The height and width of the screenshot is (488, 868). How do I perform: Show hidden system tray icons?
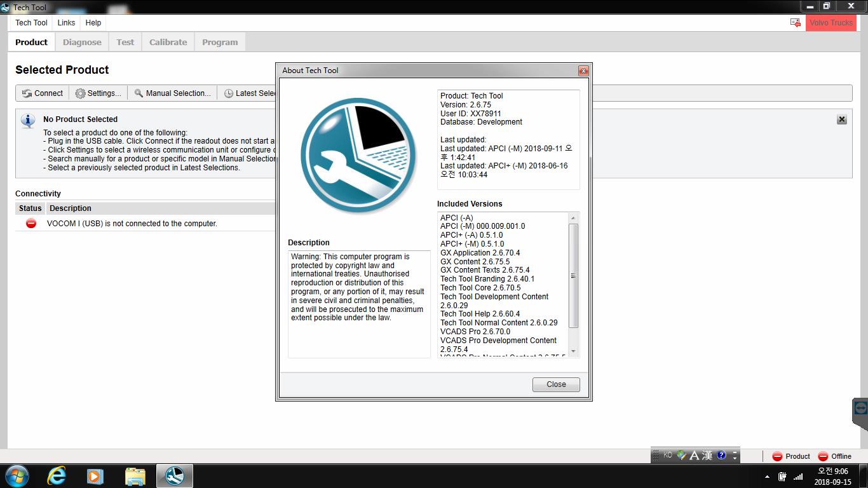767,477
